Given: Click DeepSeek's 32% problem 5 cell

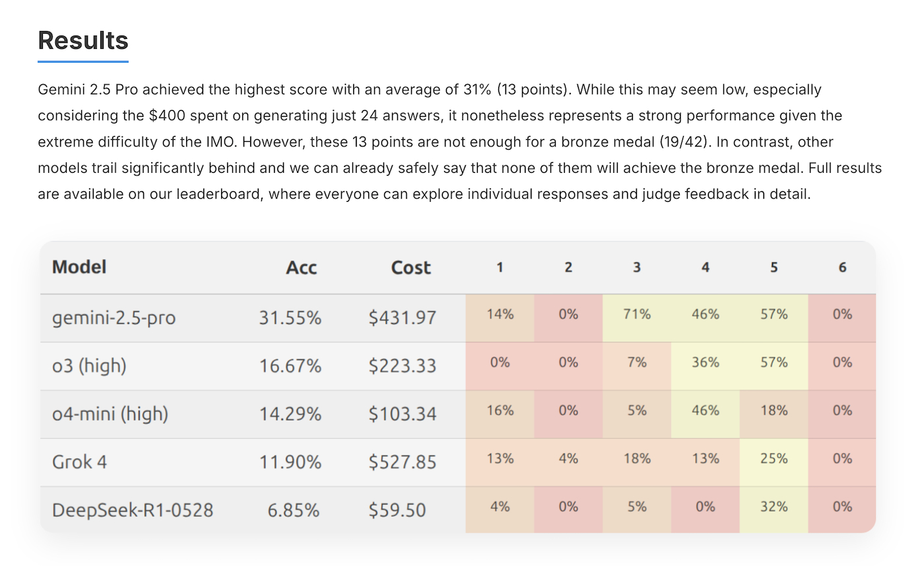Looking at the screenshot, I should (774, 507).
